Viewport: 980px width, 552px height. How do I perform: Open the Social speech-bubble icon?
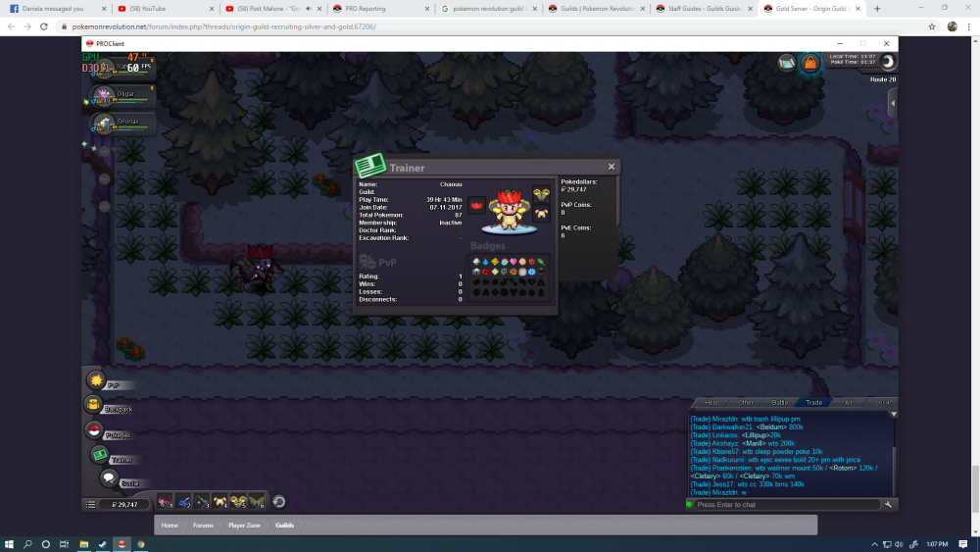[x=109, y=478]
